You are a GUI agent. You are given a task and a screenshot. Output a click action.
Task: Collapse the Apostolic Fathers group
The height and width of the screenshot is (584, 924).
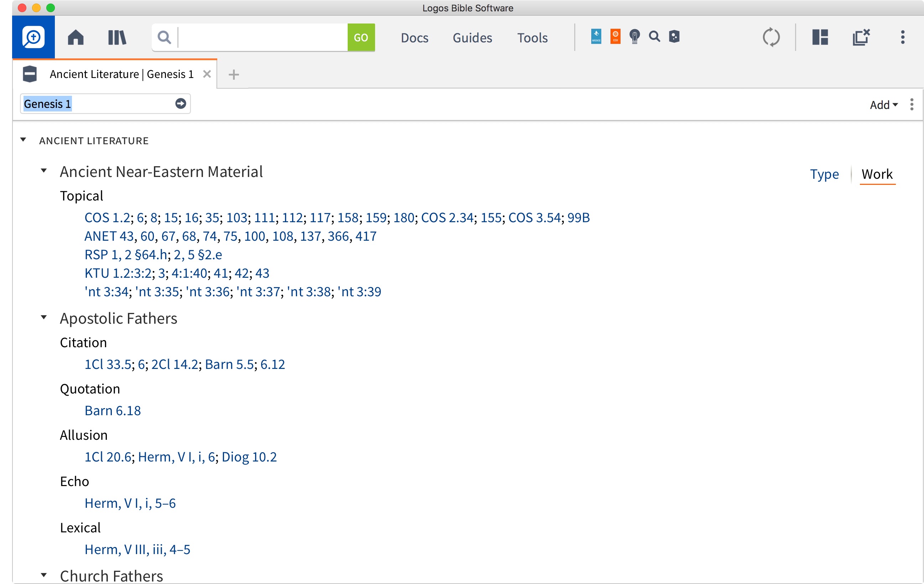(44, 317)
